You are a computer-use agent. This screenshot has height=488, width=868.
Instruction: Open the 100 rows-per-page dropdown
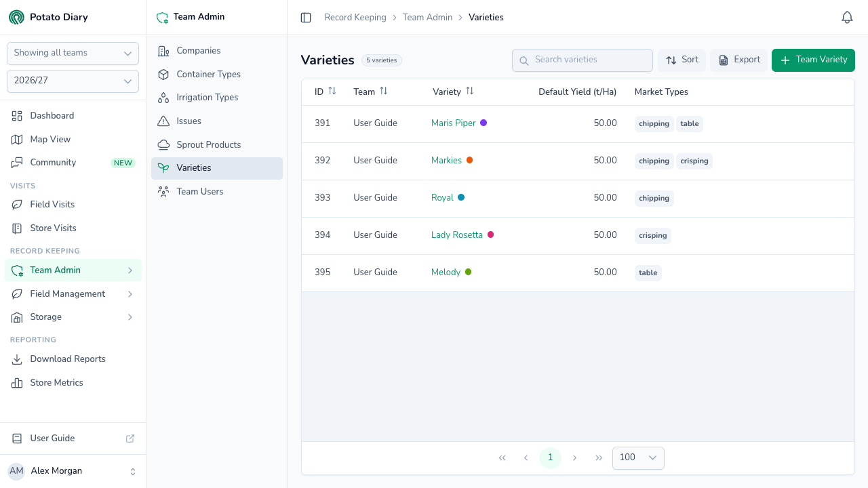pos(638,457)
